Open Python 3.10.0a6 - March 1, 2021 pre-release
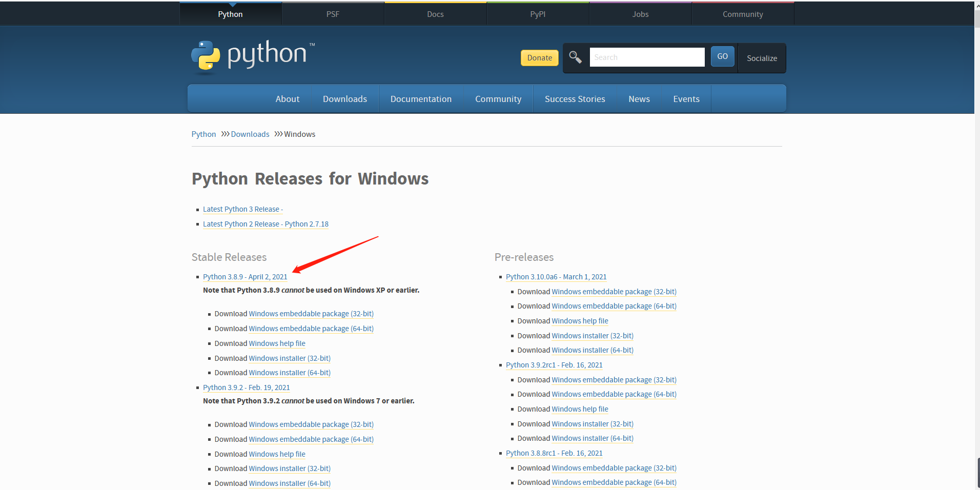 pos(556,277)
